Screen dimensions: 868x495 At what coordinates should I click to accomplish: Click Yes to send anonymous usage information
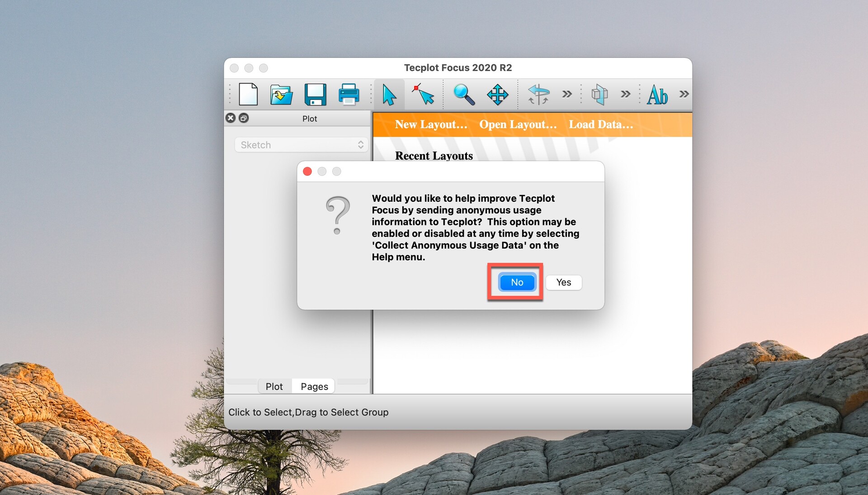563,282
